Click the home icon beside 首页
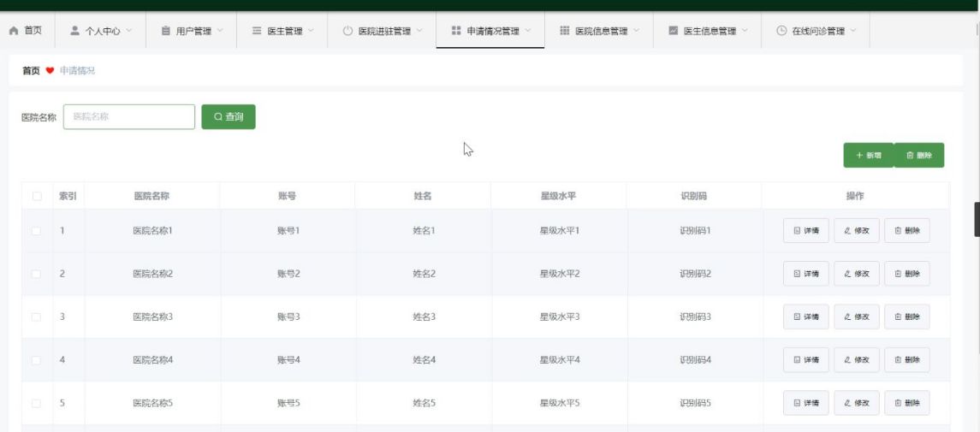980x432 pixels. click(x=14, y=31)
